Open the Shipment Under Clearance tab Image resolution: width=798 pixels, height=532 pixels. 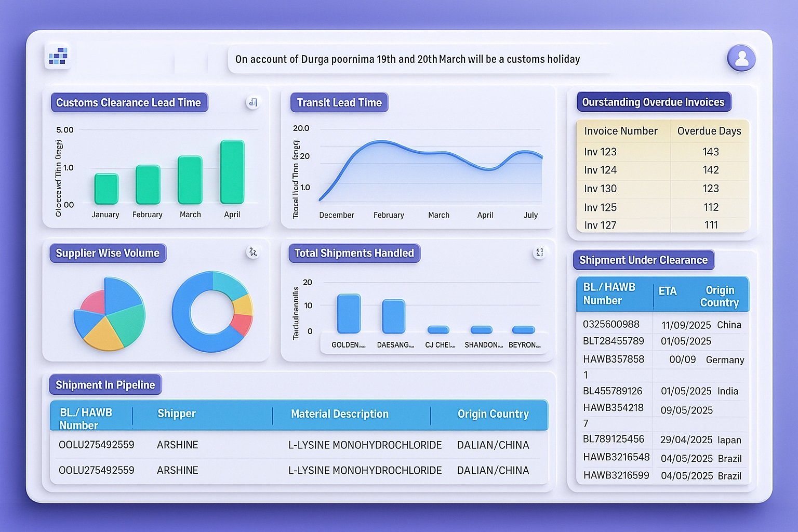click(643, 260)
